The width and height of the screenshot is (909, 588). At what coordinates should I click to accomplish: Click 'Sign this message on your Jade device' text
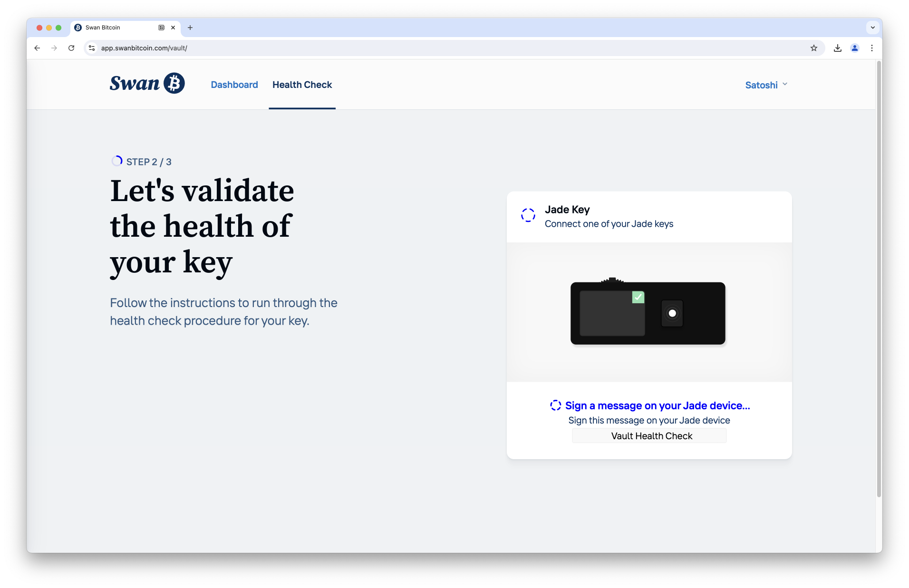click(x=649, y=420)
